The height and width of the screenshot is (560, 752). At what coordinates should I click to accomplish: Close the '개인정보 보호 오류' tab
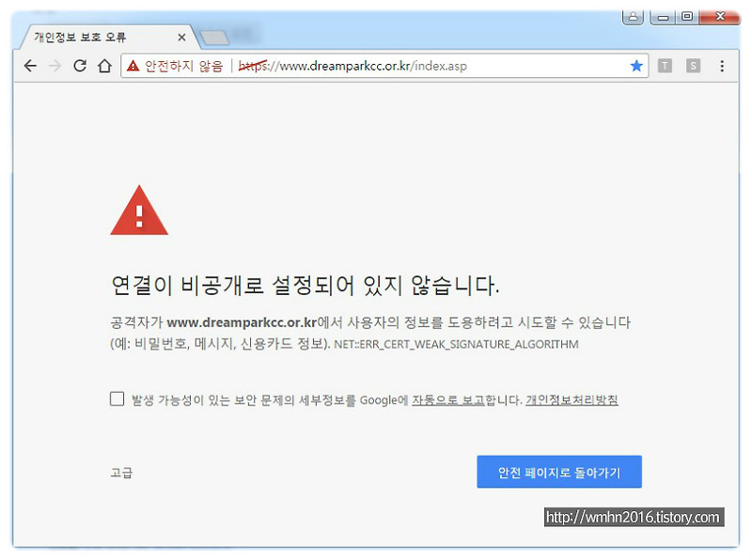pos(181,38)
